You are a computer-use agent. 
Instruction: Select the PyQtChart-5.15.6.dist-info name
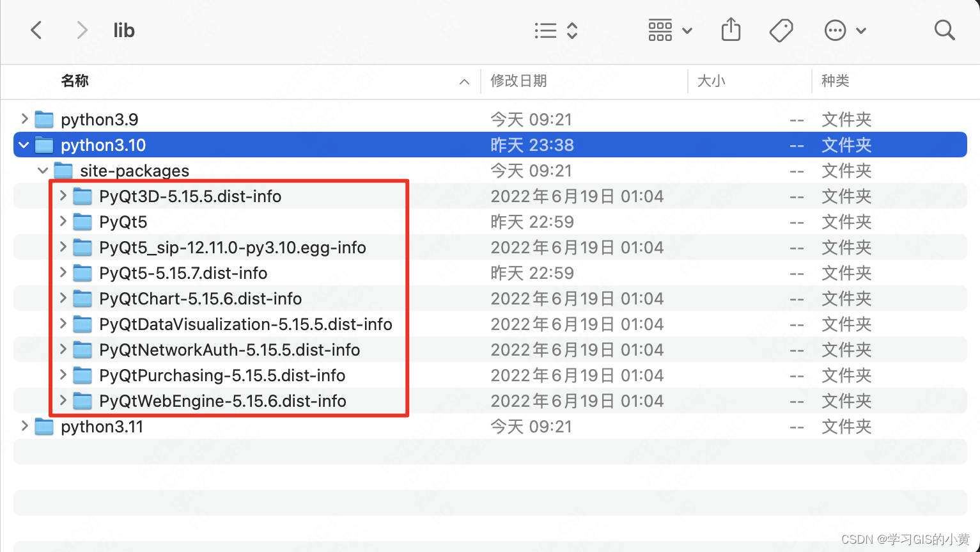pos(200,299)
